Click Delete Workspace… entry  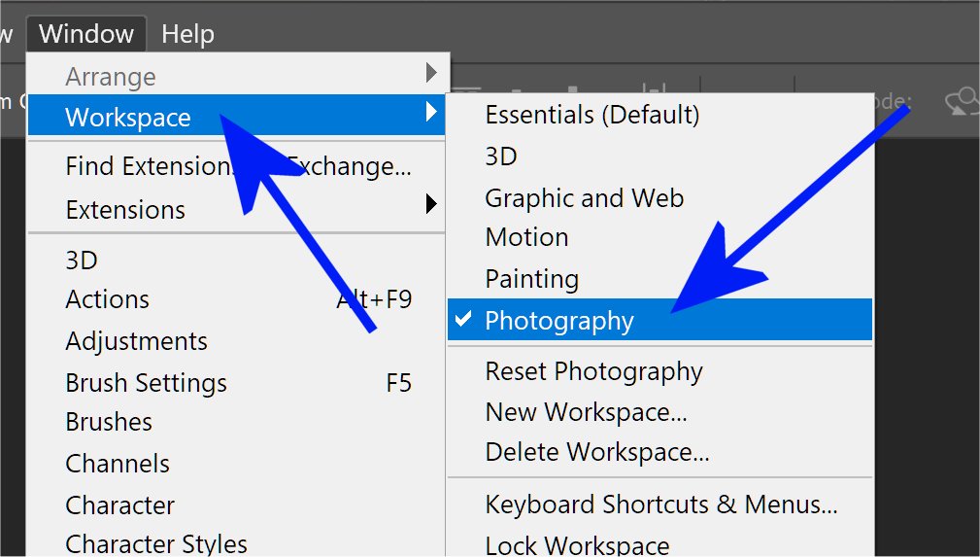pos(596,452)
